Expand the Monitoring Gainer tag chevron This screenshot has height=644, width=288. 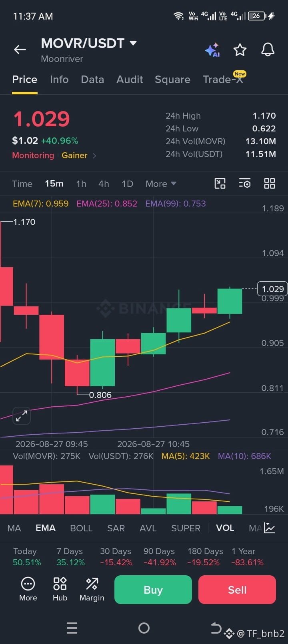94,155
